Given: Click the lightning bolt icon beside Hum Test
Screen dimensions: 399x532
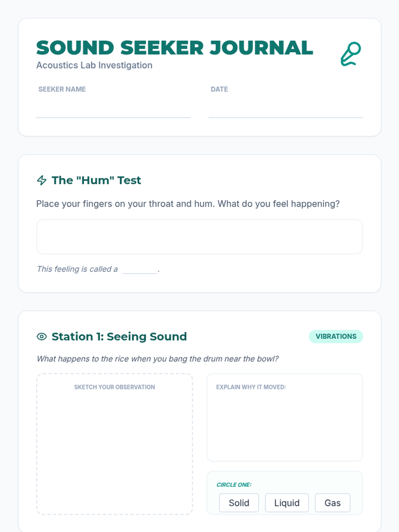Looking at the screenshot, I should click(x=42, y=180).
